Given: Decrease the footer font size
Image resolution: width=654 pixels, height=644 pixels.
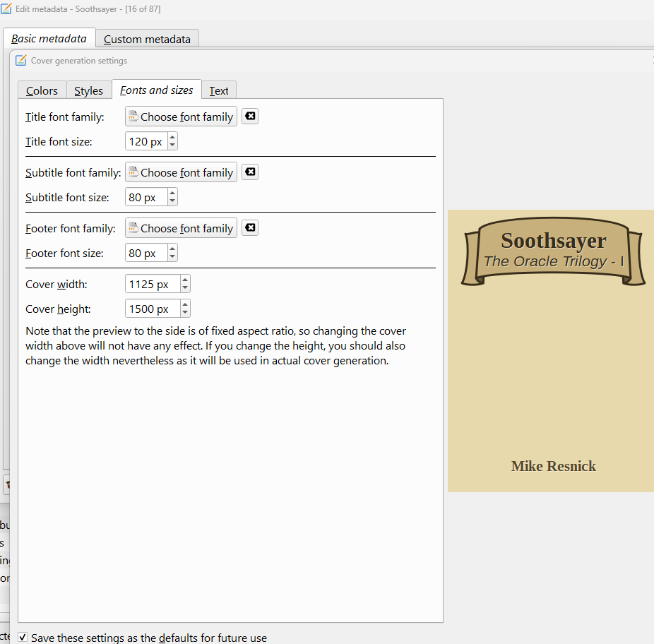Looking at the screenshot, I should (172, 257).
